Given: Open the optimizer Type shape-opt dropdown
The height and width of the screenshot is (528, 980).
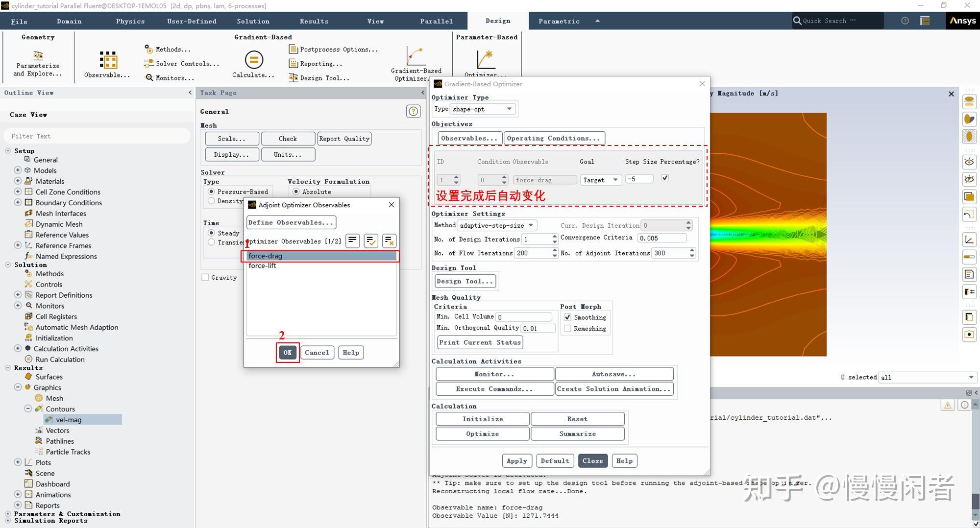Looking at the screenshot, I should 483,109.
